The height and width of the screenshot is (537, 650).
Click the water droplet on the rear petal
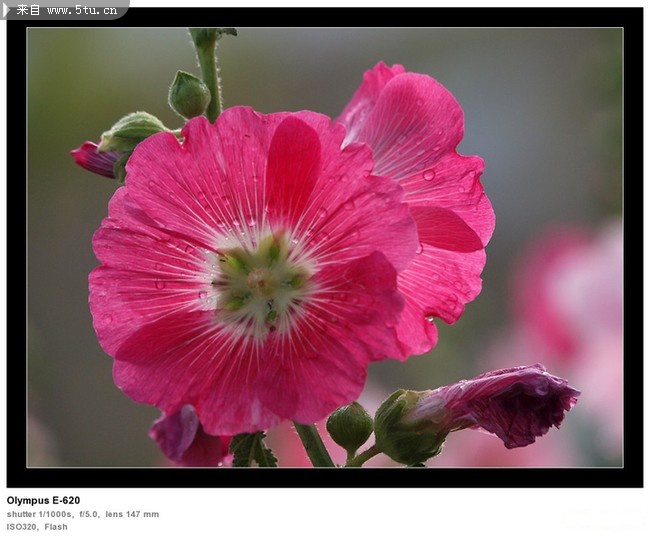428,175
